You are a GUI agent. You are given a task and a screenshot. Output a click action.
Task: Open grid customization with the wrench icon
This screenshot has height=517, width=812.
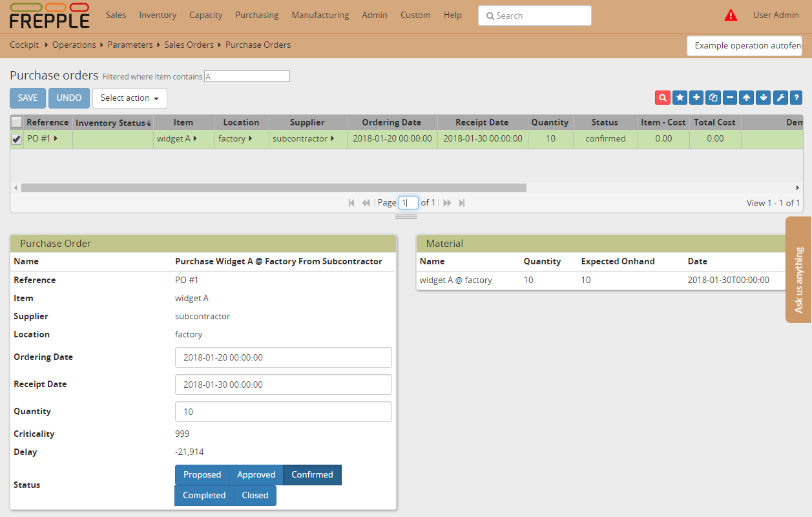[x=780, y=97]
